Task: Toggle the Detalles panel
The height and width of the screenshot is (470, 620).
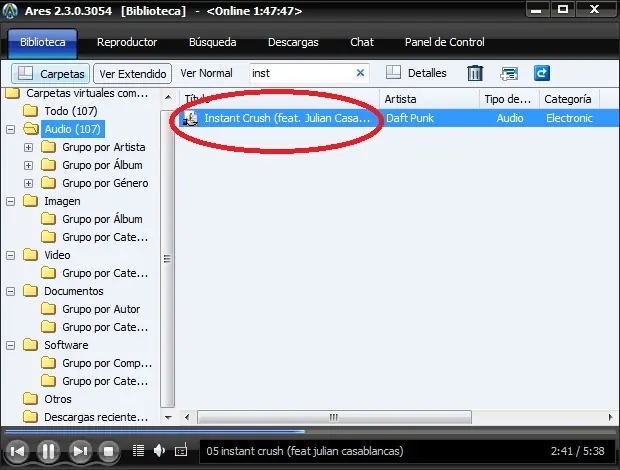Action: [x=416, y=73]
